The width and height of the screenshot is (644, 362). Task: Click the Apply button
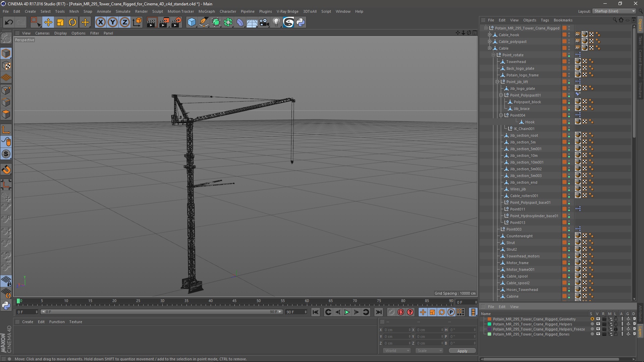[462, 351]
